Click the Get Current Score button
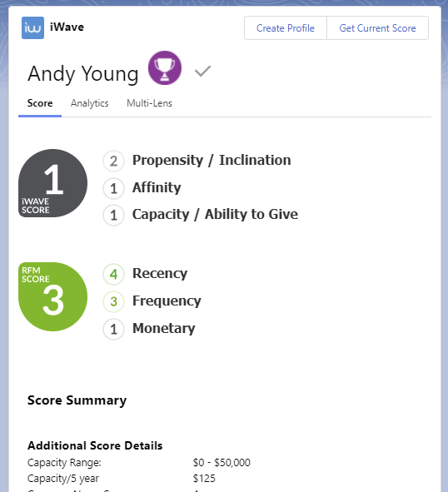This screenshot has width=448, height=492. pos(378,28)
